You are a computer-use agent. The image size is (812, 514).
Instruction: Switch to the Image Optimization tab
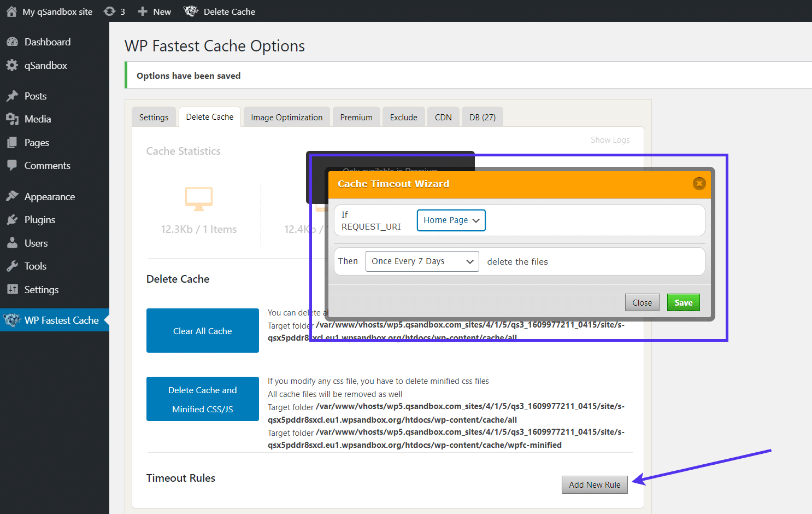(286, 116)
